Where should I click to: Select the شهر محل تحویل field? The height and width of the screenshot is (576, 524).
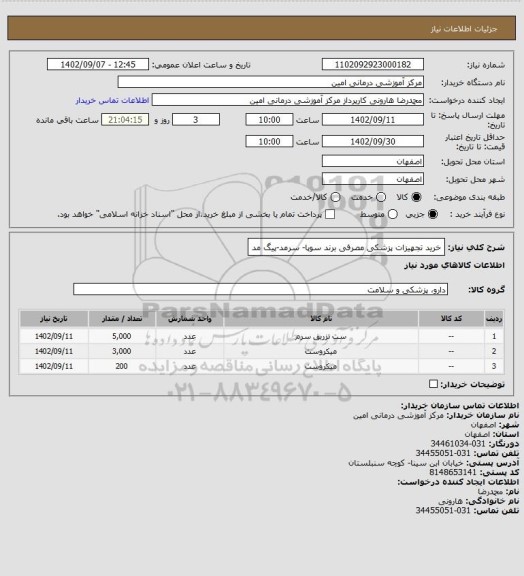click(x=373, y=179)
